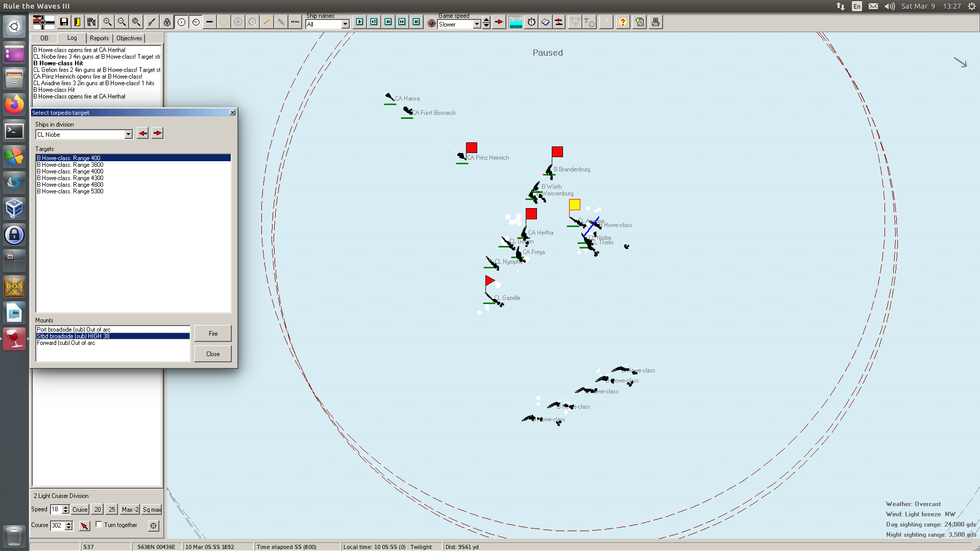This screenshot has width=980, height=551.
Task: Save the game with the floppy disk icon
Action: pyautogui.click(x=64, y=22)
